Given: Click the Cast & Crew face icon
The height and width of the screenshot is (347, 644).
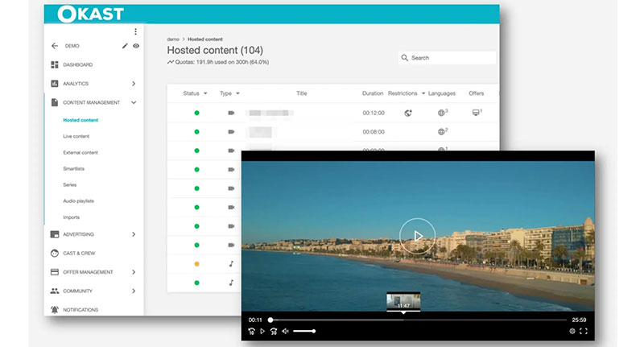Looking at the screenshot, I should pos(55,254).
